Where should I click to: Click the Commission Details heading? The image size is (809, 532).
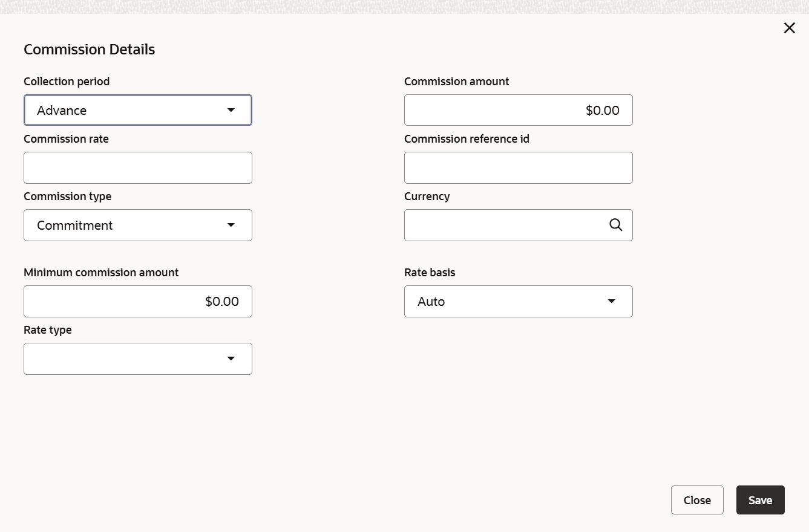[x=90, y=50]
